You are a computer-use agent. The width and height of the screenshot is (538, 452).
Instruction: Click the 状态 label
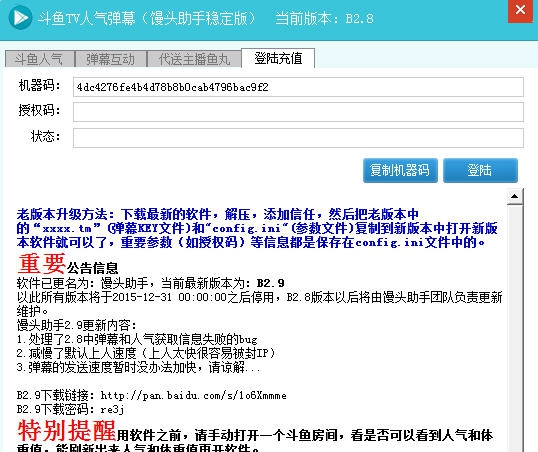tap(46, 136)
